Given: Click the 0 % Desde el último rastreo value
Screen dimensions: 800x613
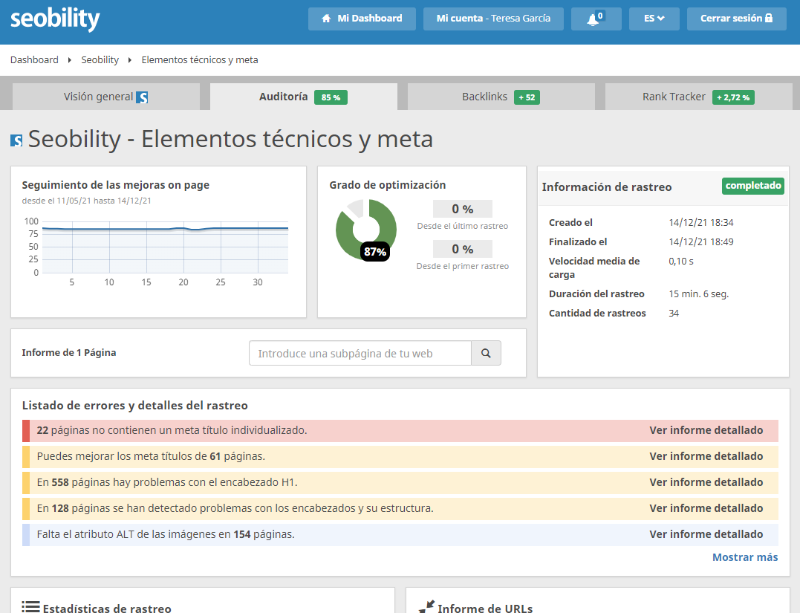Looking at the screenshot, I should 462,209.
